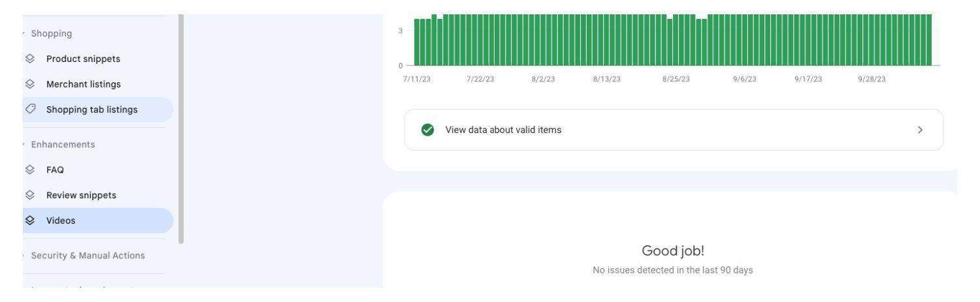This screenshot has height=302, width=980.
Task: Click the Product snippets layers icon
Action: click(29, 59)
